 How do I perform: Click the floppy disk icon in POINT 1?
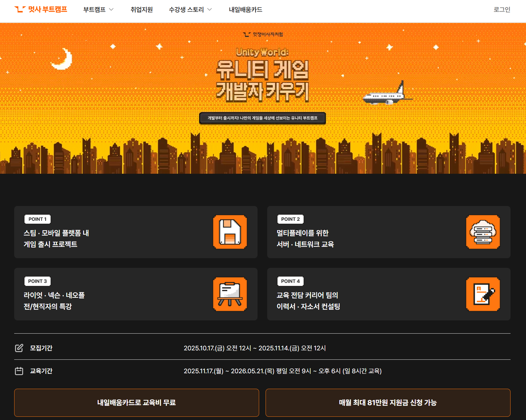pyautogui.click(x=230, y=232)
